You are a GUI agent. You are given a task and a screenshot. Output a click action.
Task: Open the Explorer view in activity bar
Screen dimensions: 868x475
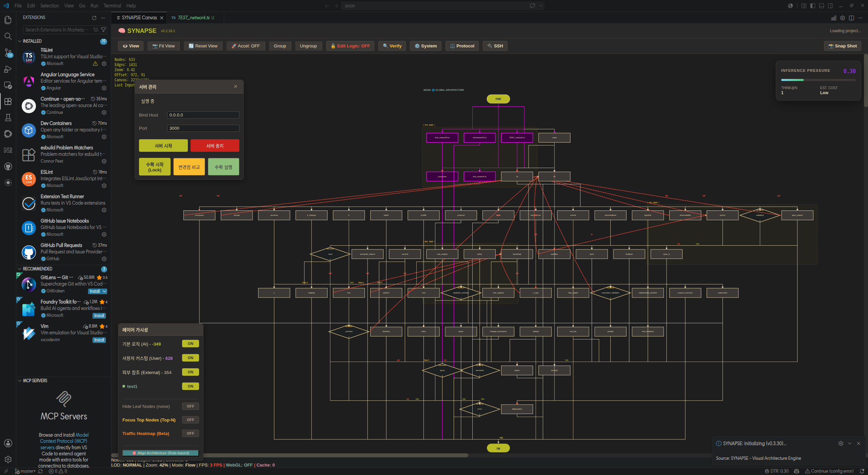8,20
